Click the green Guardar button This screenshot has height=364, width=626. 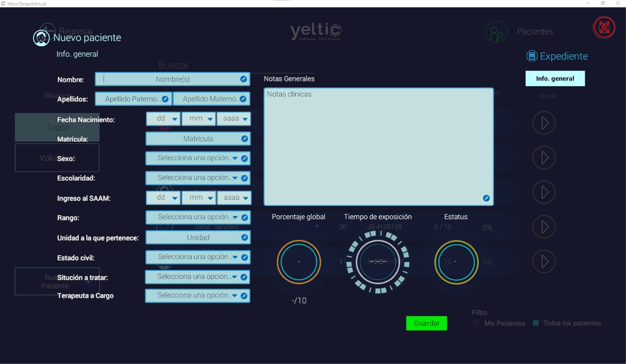pos(426,323)
